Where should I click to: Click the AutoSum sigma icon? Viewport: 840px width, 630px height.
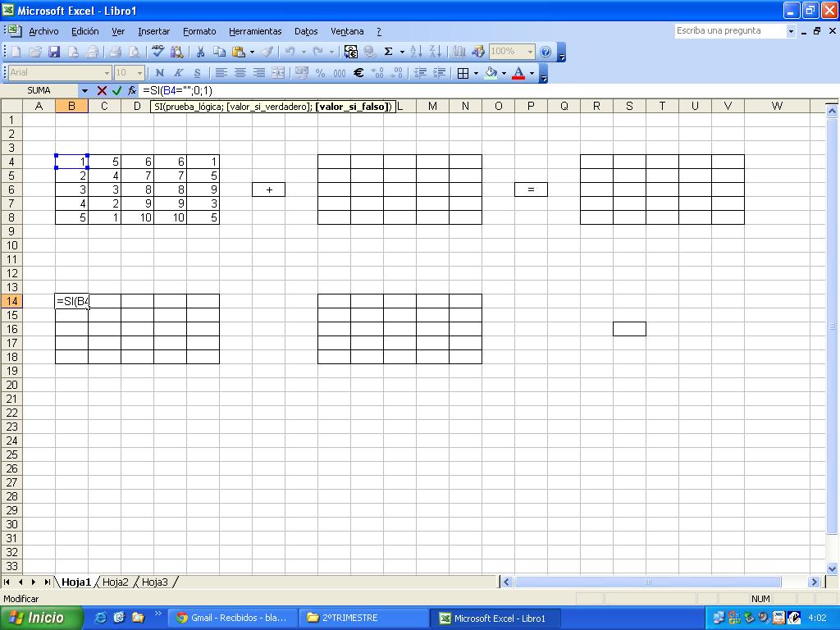[388, 52]
